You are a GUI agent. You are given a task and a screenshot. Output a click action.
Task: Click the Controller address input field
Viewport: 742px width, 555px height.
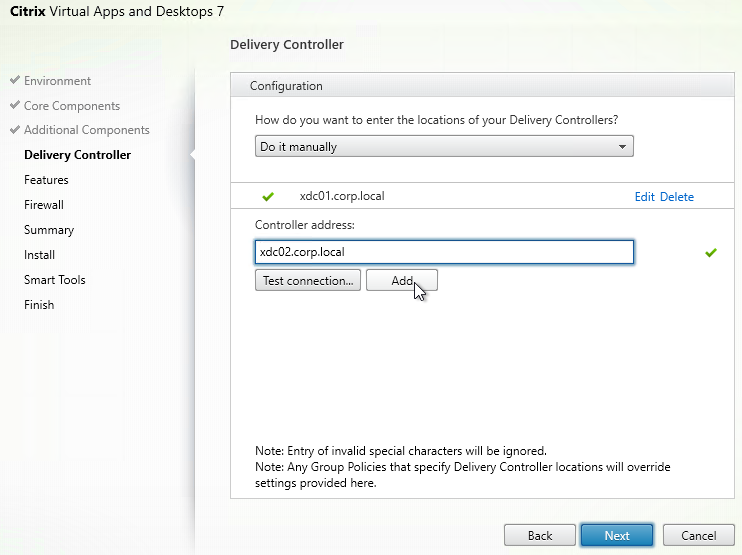(x=444, y=252)
